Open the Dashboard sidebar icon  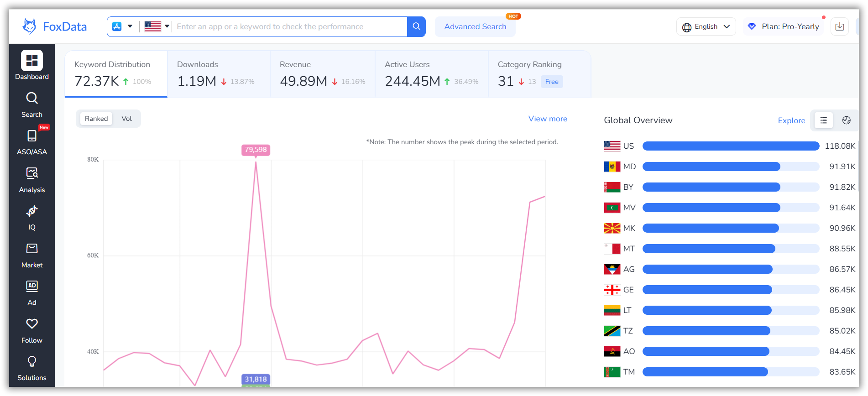coord(32,61)
